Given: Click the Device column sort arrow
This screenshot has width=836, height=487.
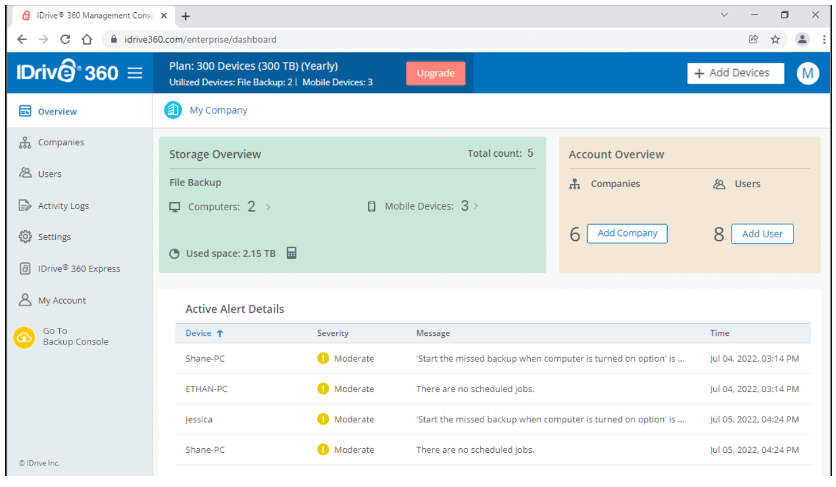Looking at the screenshot, I should point(220,333).
